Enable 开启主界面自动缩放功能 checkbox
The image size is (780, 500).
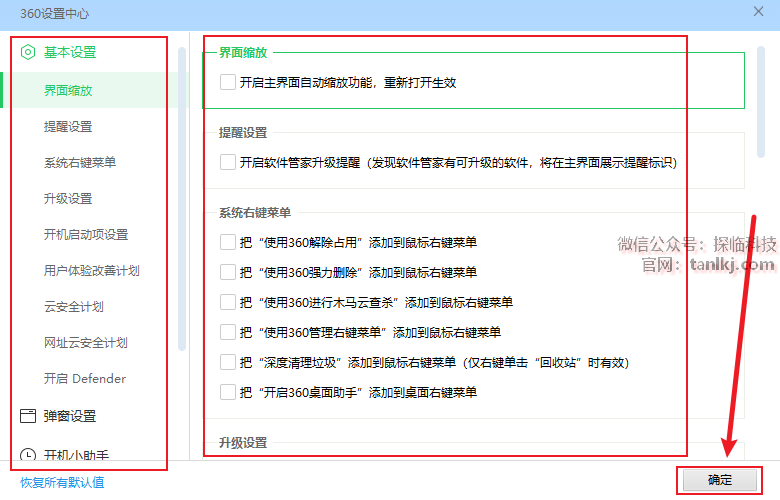(228, 83)
